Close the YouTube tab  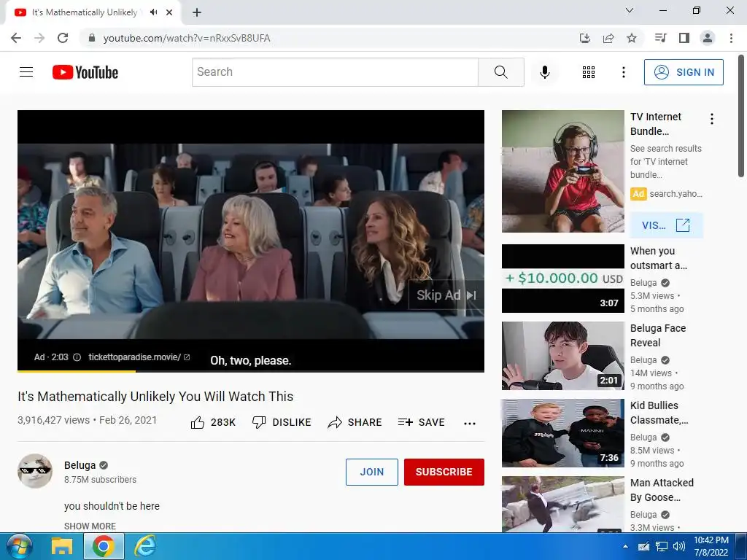pyautogui.click(x=169, y=12)
